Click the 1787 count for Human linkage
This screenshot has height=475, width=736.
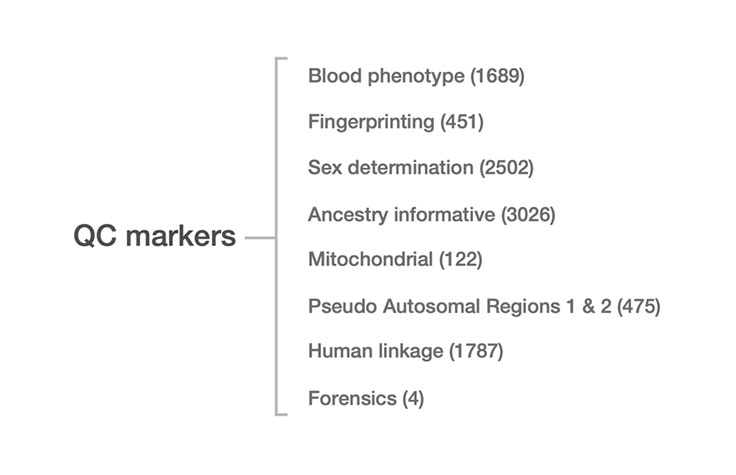tap(476, 352)
